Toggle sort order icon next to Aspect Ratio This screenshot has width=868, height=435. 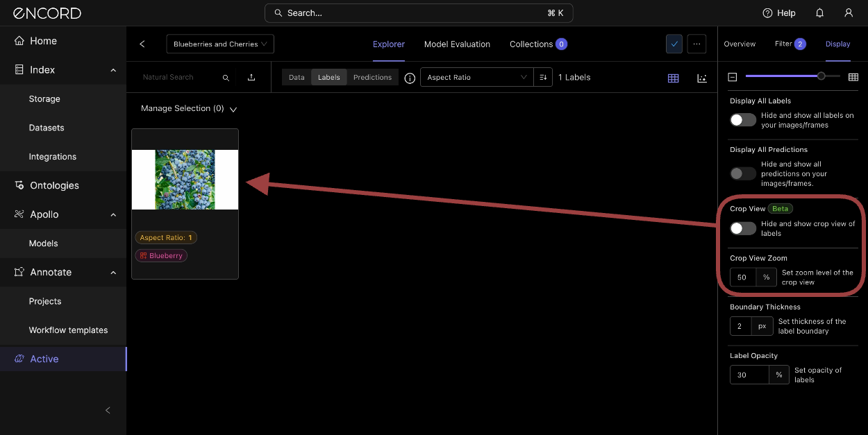(x=543, y=77)
